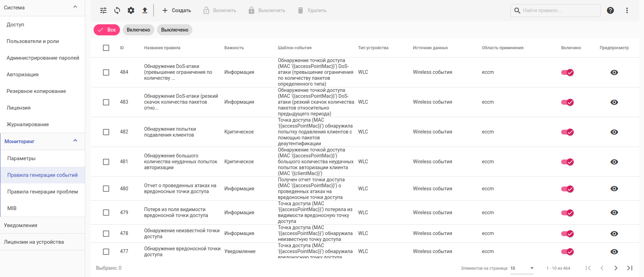This screenshot has height=277, width=644.
Task: Collapse the Система section
Action: pyautogui.click(x=75, y=7)
